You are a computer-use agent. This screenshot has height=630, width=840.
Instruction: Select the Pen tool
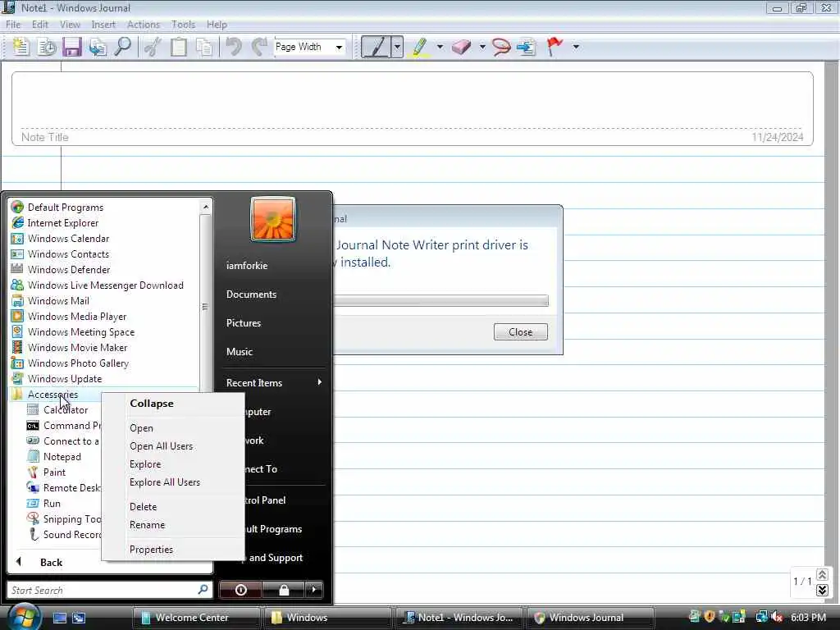click(376, 47)
